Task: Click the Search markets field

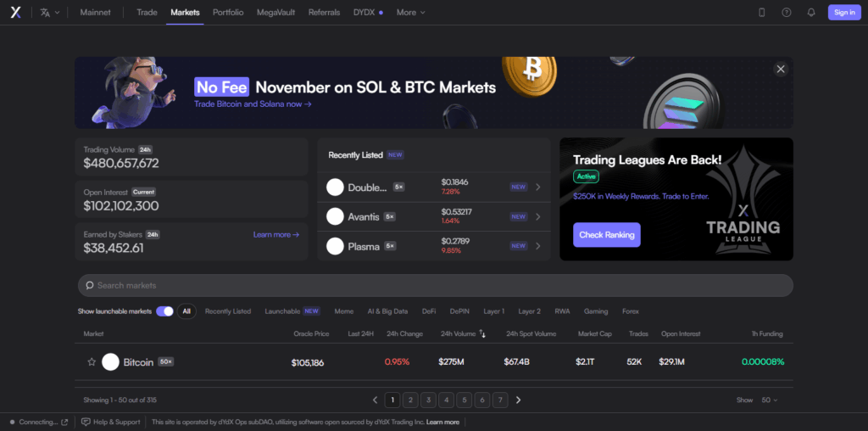Action: pos(435,285)
